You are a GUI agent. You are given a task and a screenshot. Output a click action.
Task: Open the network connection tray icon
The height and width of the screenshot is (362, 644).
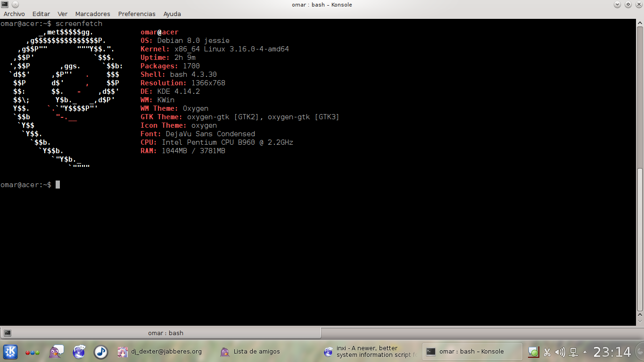pyautogui.click(x=574, y=352)
